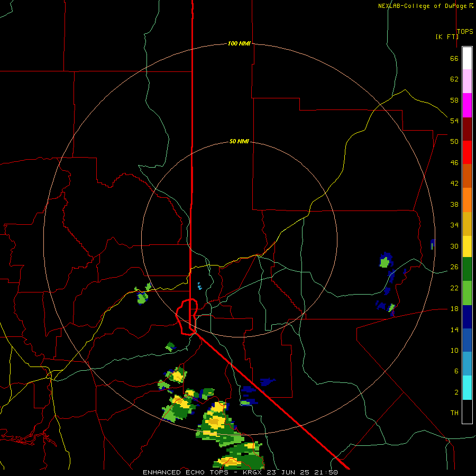
Task: Click the black TH threshold swatch
Action: coord(467,411)
